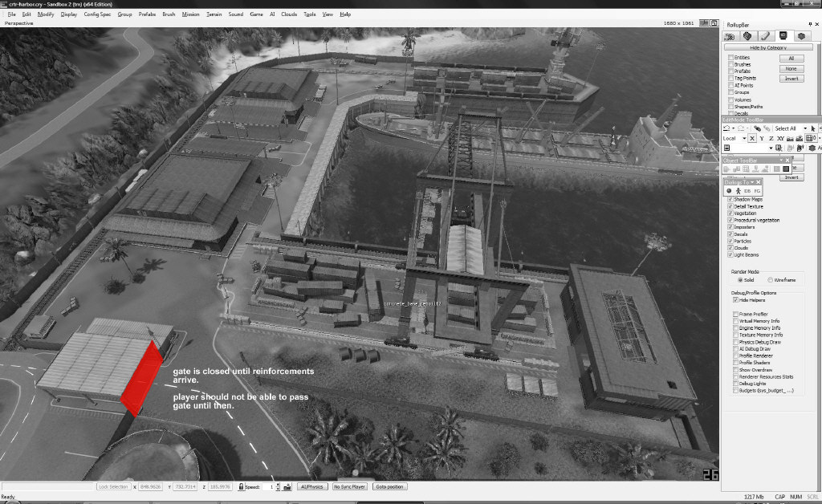Uncheck the Shadow Maps option
The height and width of the screenshot is (504, 822).
[730, 200]
